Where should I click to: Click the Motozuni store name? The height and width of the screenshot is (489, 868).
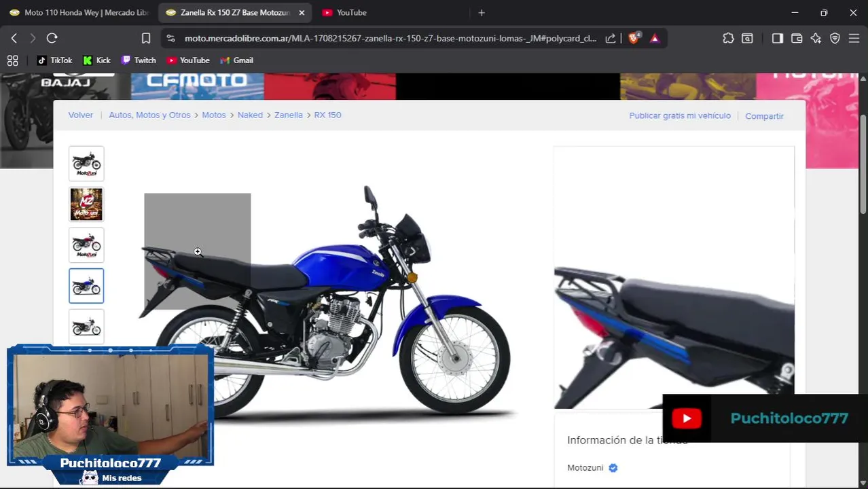tap(585, 467)
